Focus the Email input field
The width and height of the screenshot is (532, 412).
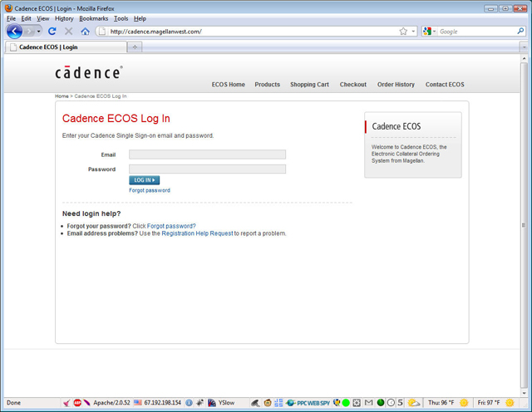(x=207, y=154)
